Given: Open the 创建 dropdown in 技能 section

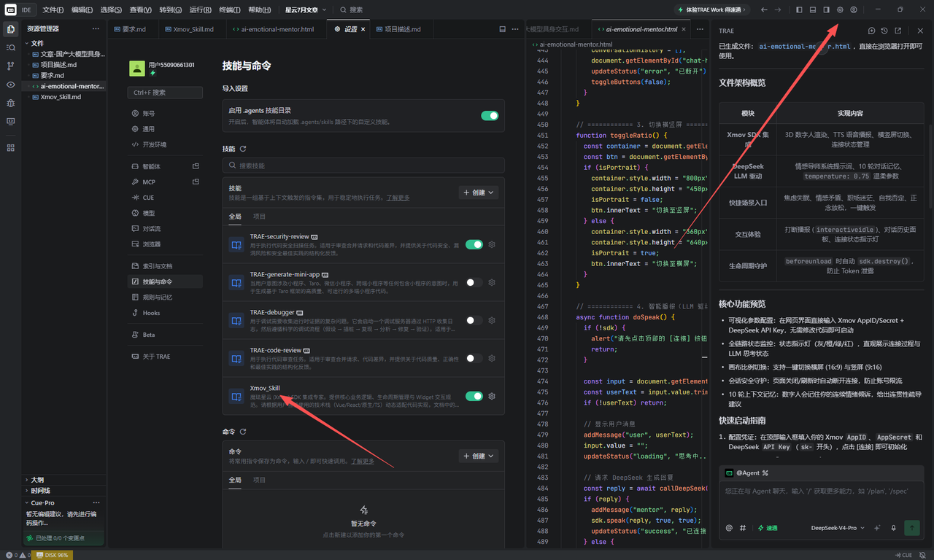Looking at the screenshot, I should click(479, 192).
